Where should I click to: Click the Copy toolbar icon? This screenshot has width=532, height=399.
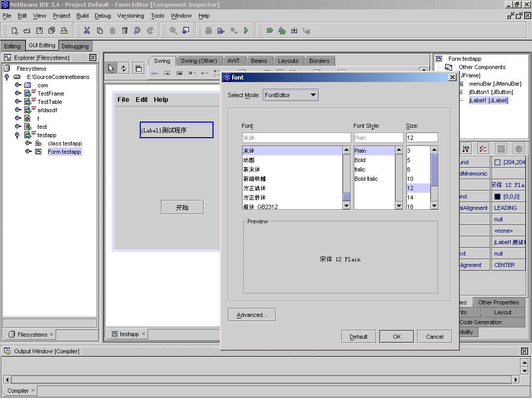[100, 31]
